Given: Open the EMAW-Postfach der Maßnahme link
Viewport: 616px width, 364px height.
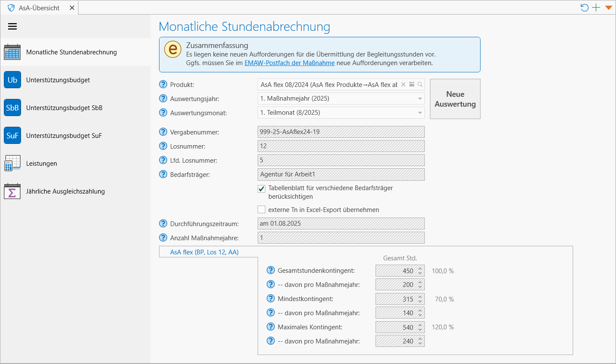Looking at the screenshot, I should pos(289,63).
